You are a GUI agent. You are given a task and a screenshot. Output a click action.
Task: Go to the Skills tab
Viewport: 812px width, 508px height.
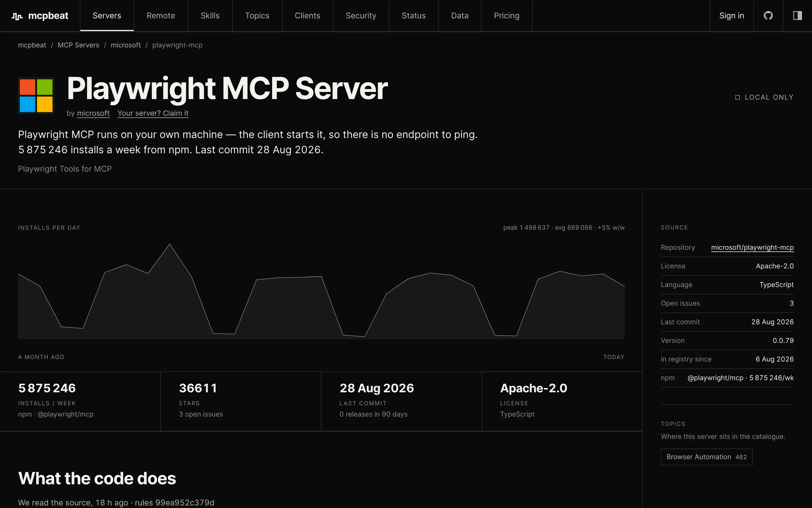coord(210,16)
